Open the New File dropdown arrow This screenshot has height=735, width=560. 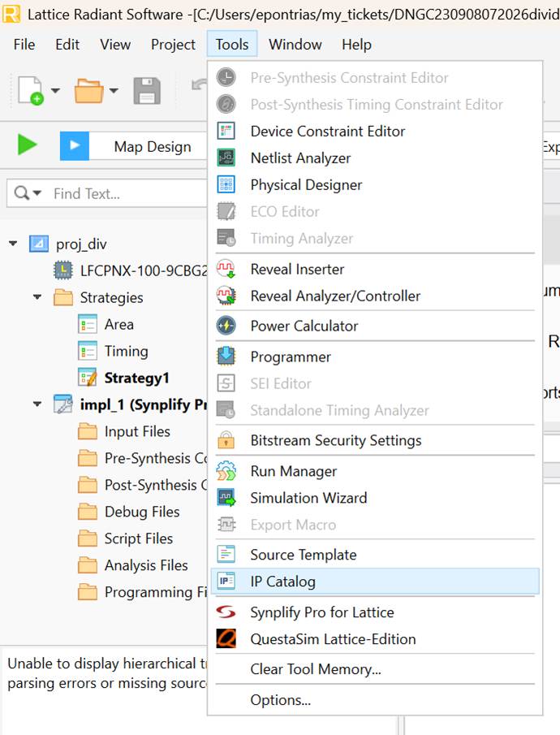tap(55, 90)
